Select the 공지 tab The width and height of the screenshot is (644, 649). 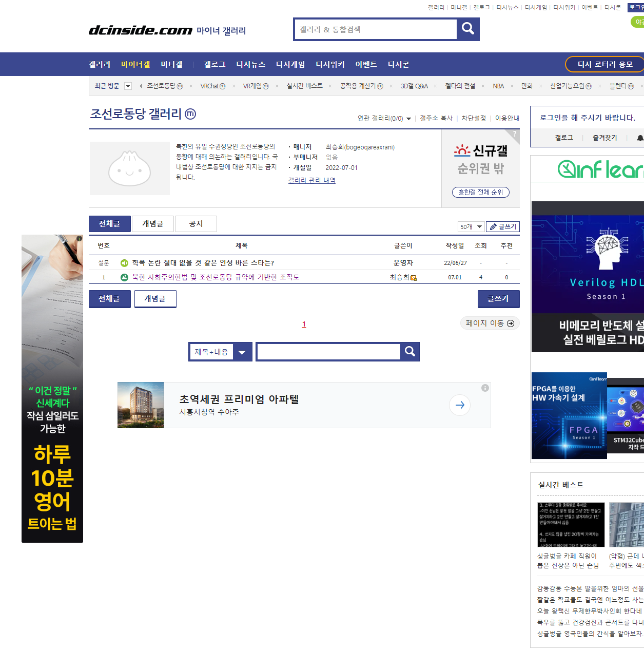pyautogui.click(x=196, y=224)
